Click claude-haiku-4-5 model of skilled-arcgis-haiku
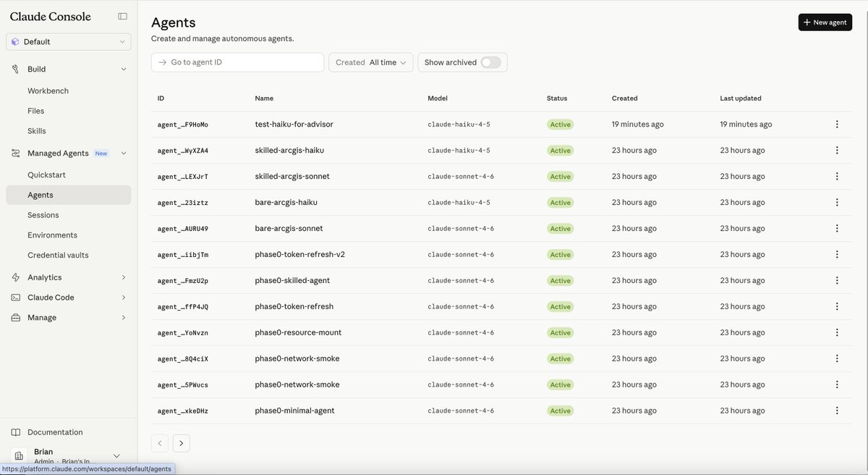Viewport: 868px width, 475px height. click(459, 151)
